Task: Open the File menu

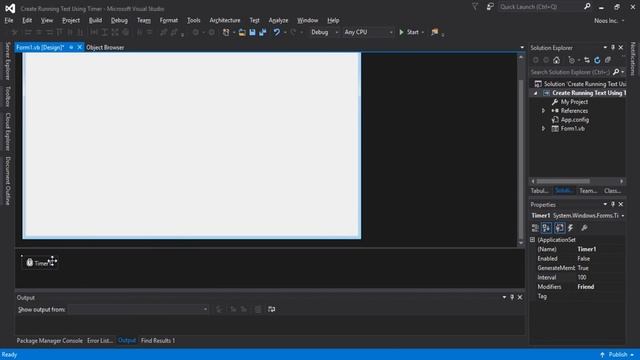Action: pos(9,20)
